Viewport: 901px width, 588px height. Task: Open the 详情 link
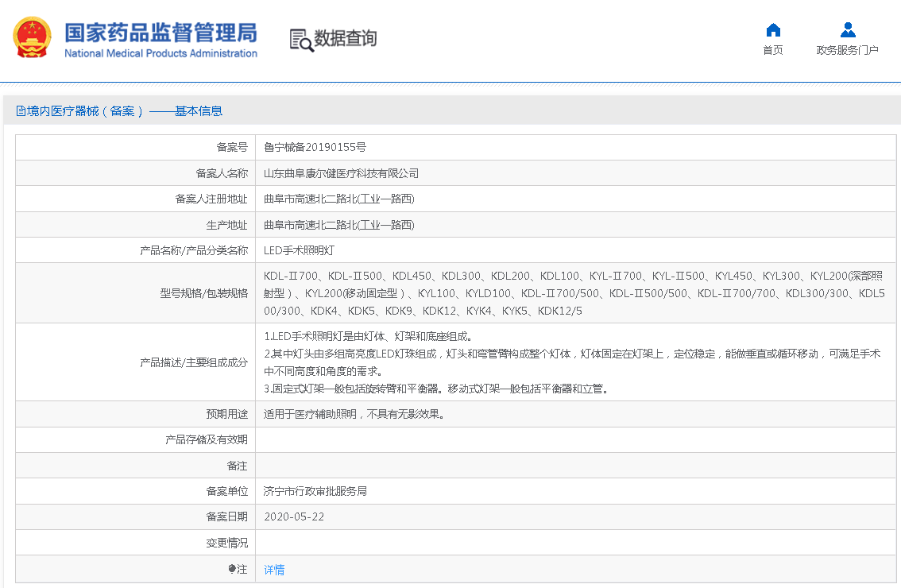click(x=274, y=570)
